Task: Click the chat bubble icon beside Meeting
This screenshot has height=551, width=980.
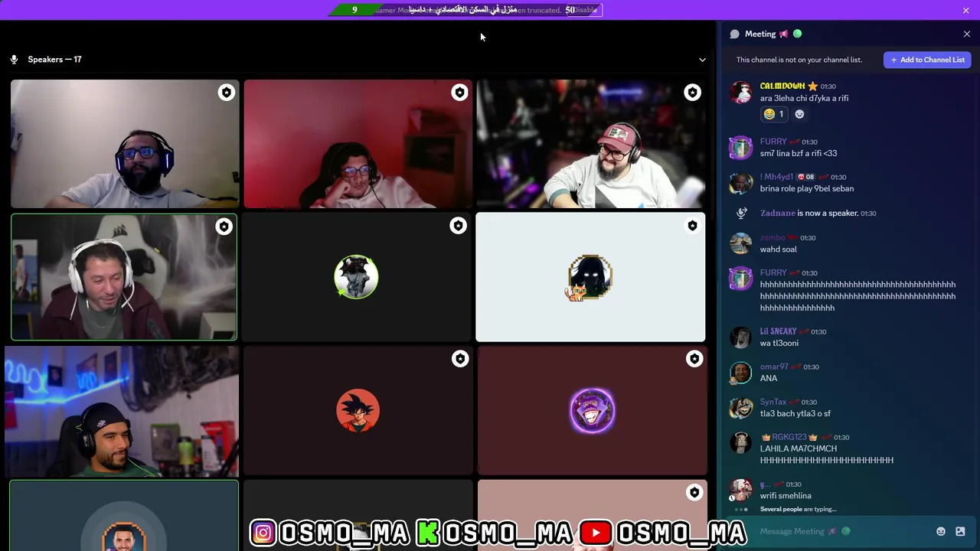Action: point(734,34)
